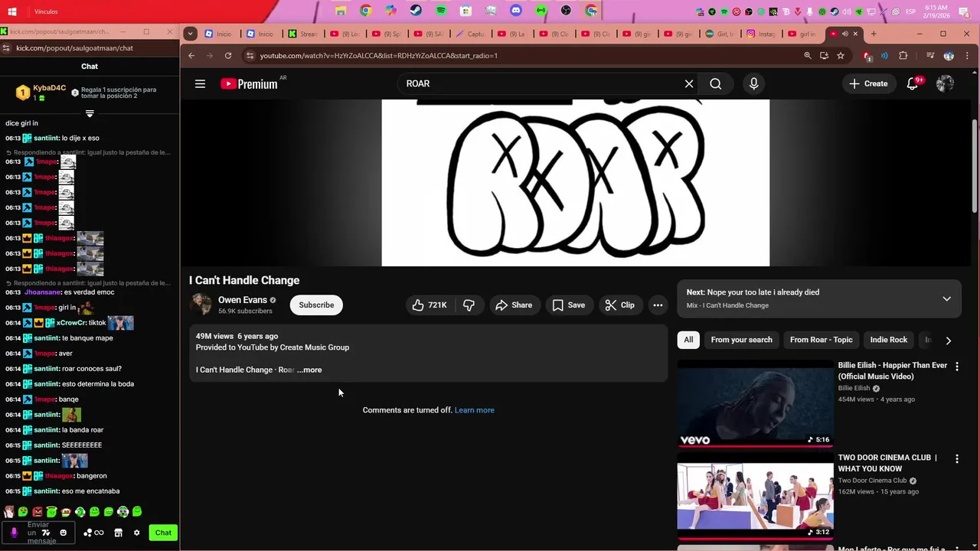Open the YouTube hamburger guide menu
This screenshot has height=551, width=980.
coord(200,84)
